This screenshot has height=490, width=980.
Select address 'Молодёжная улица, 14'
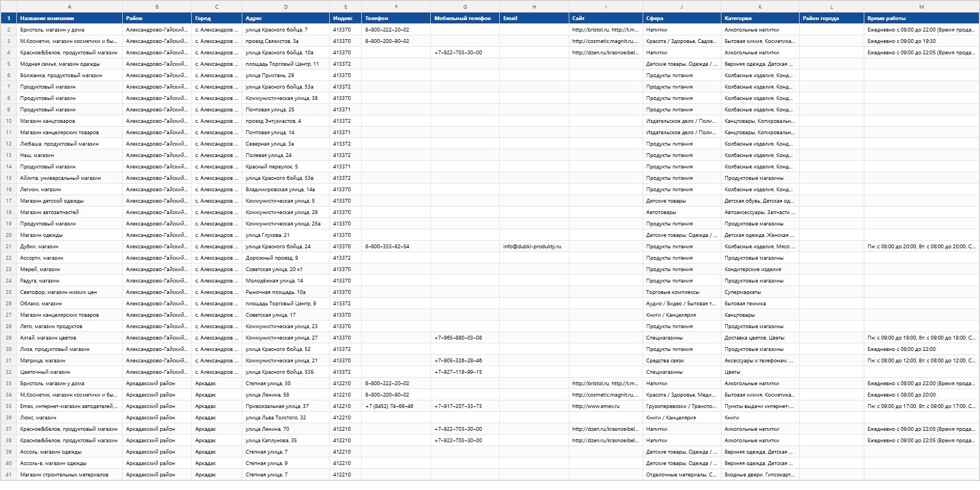point(286,281)
